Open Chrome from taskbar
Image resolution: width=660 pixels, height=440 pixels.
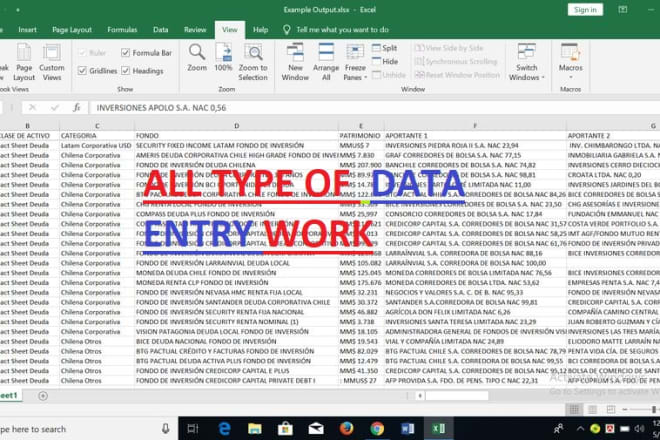(377, 429)
